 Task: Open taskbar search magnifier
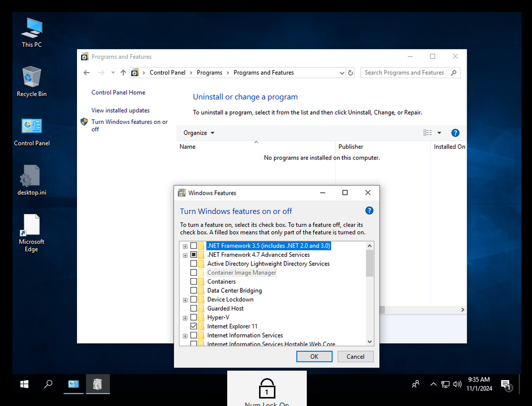click(x=48, y=384)
